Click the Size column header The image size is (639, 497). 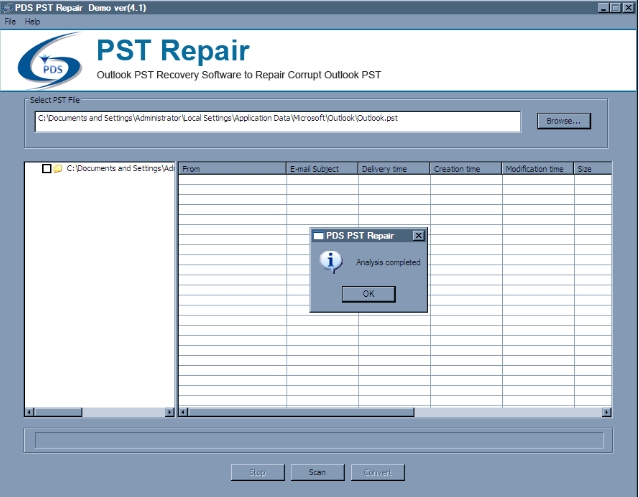593,169
